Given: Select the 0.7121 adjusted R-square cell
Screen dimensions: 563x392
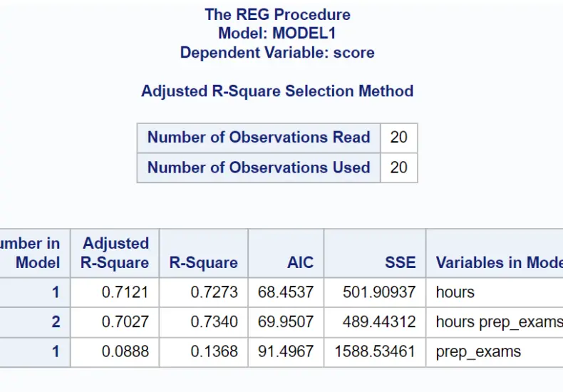Looking at the screenshot, I should [x=115, y=292].
